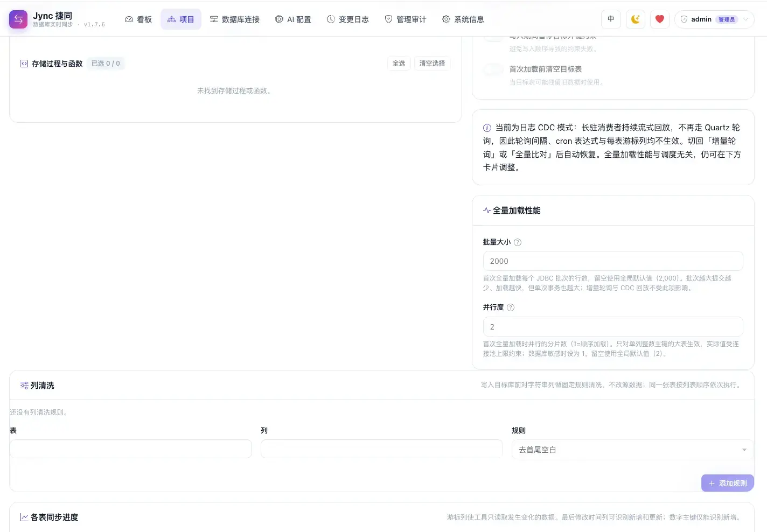The width and height of the screenshot is (767, 532).
Task: Open the 看板 dashboard tab
Action: coord(138,19)
